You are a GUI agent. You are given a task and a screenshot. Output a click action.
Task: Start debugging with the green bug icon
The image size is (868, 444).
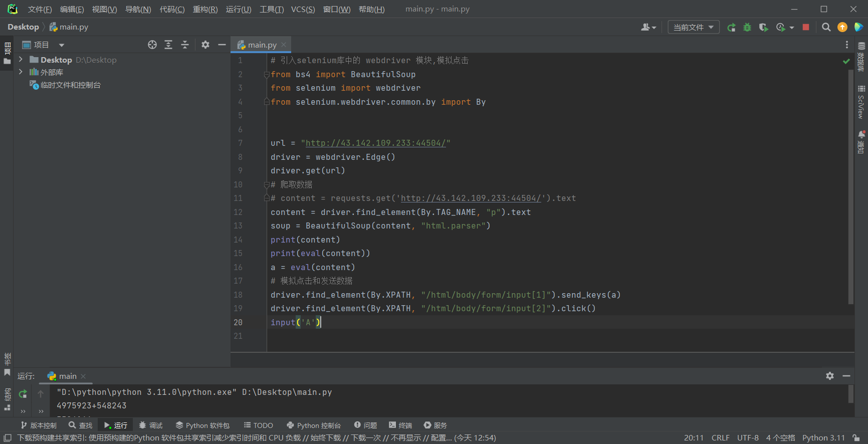click(747, 27)
